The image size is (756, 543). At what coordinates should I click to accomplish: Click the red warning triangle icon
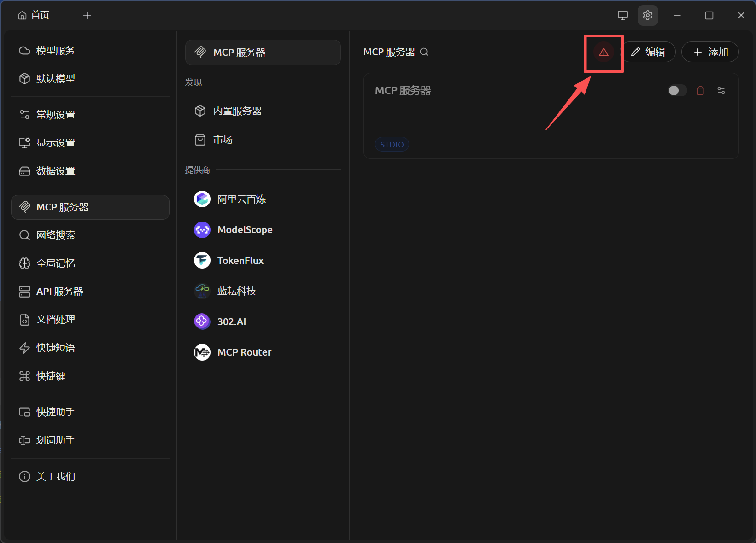click(604, 52)
